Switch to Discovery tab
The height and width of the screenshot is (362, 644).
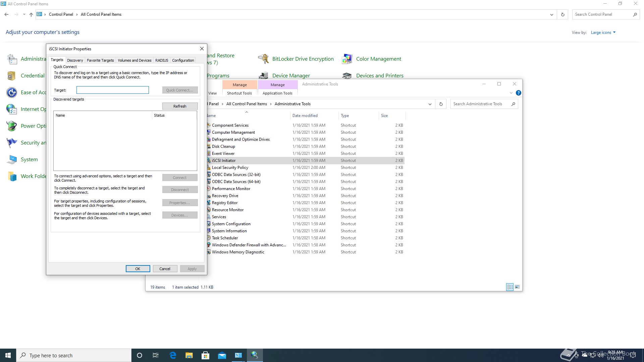point(75,60)
